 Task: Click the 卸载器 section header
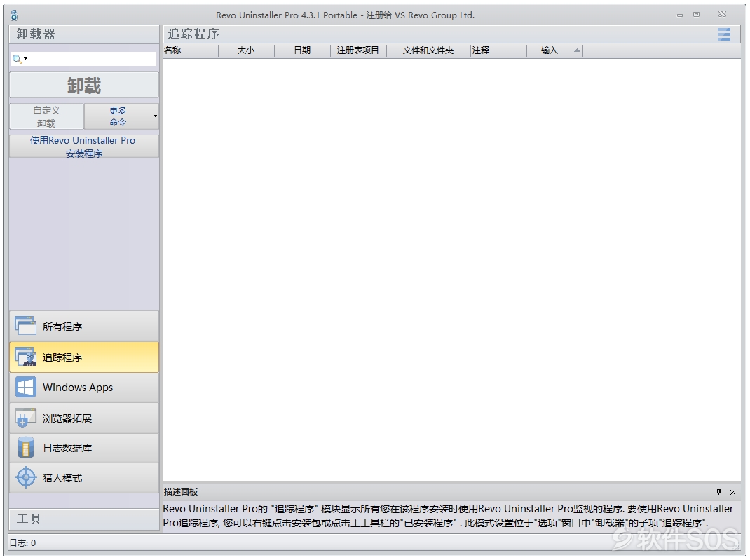point(84,34)
